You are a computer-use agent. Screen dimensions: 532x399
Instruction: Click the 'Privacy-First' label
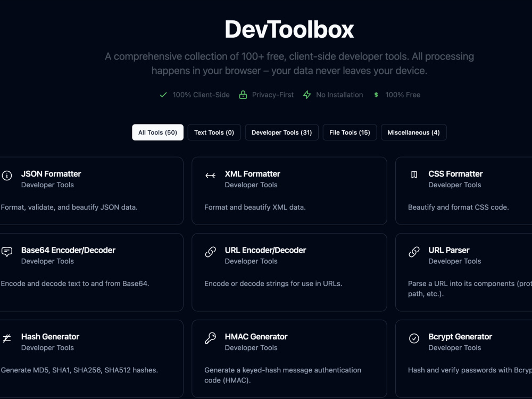click(x=273, y=95)
